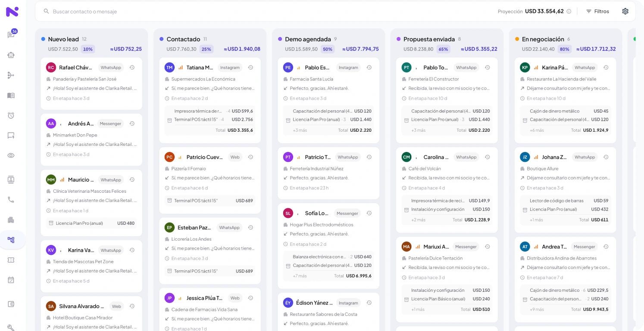Open history icon on Andrea T... card

606,247
